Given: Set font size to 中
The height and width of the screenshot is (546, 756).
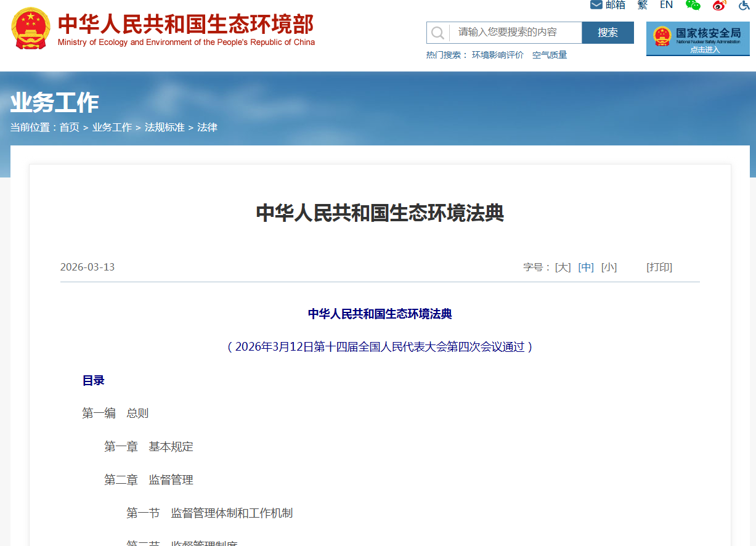Looking at the screenshot, I should [x=586, y=267].
